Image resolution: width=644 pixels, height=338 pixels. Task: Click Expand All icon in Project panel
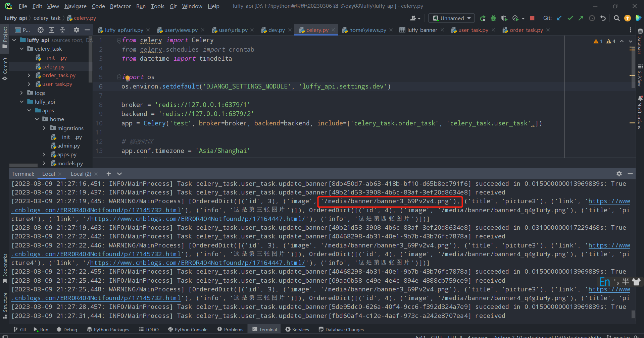(52, 30)
